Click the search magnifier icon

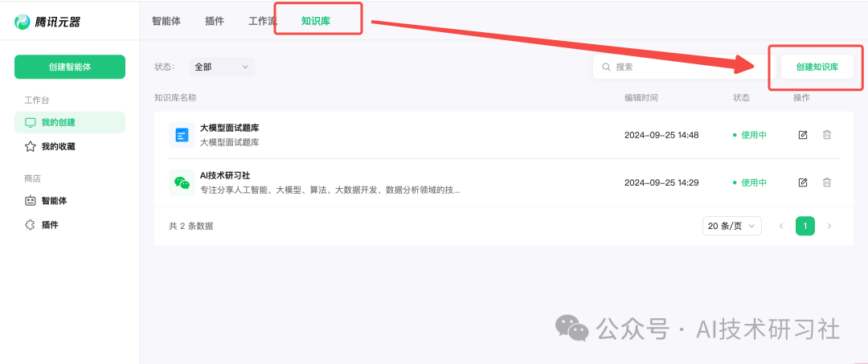click(606, 67)
